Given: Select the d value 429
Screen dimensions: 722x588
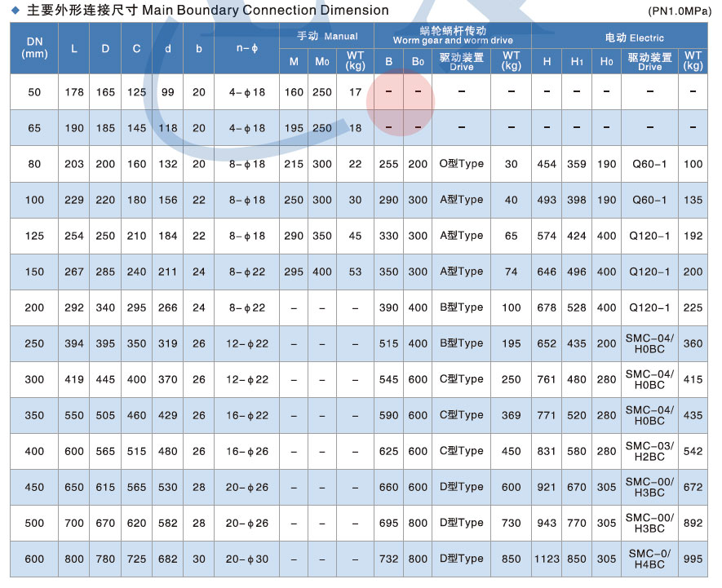Looking at the screenshot, I should point(167,415).
